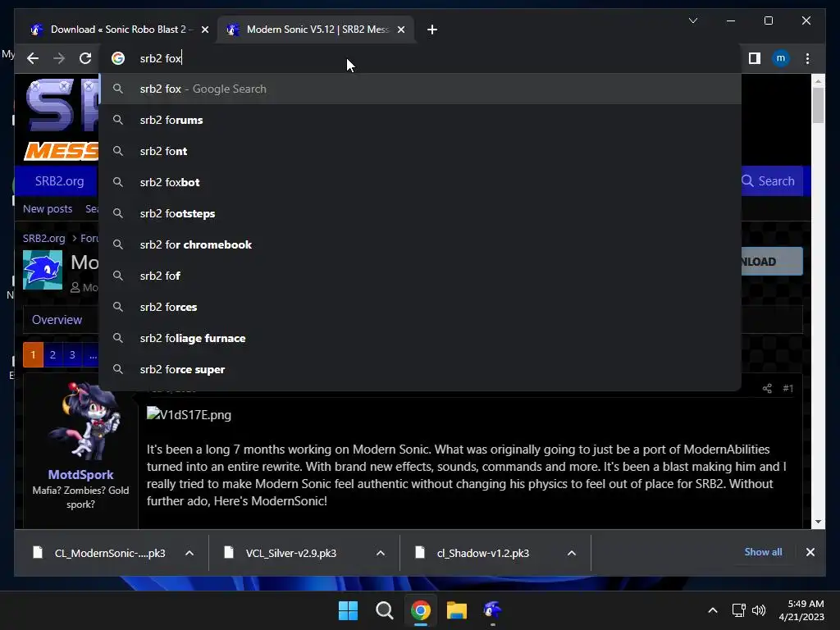The width and height of the screenshot is (840, 630).
Task: Show all downloads
Action: (x=763, y=552)
